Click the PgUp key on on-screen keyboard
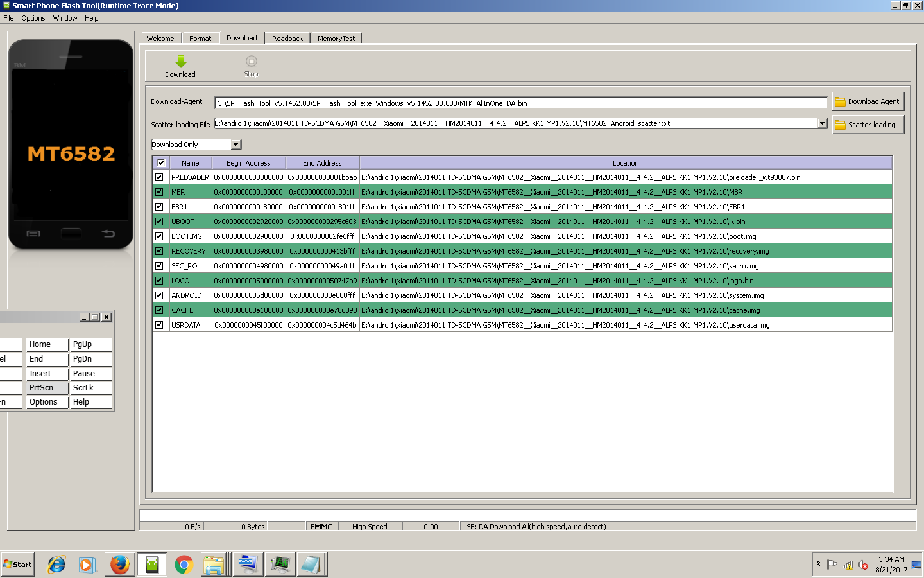Screen dimensions: 924x578 [90, 344]
